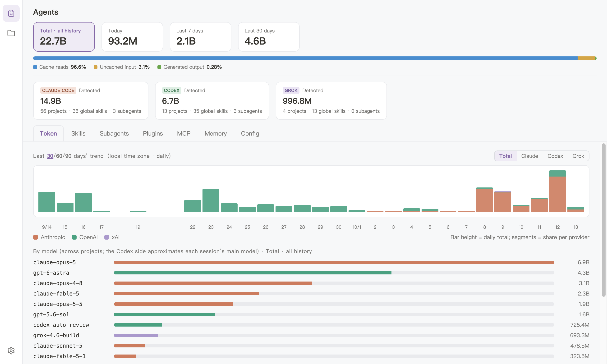Click the Cache reads blue legend swatch
607x364 pixels.
[35, 67]
